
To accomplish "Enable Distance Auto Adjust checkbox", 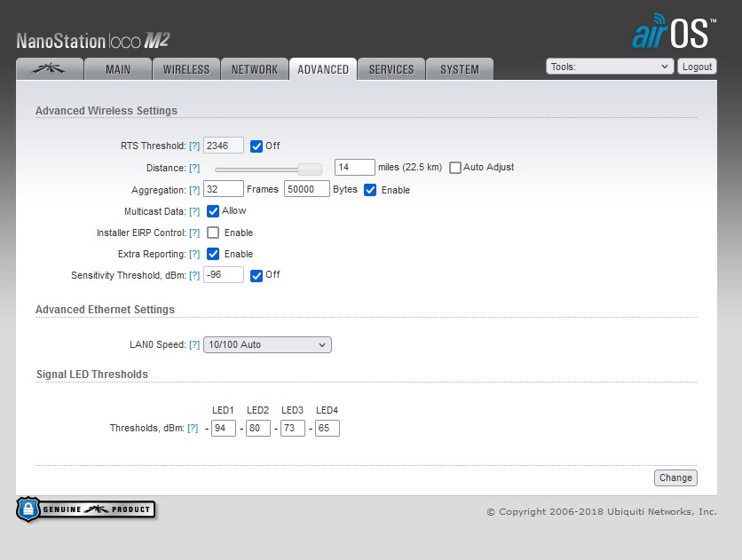I will point(455,168).
